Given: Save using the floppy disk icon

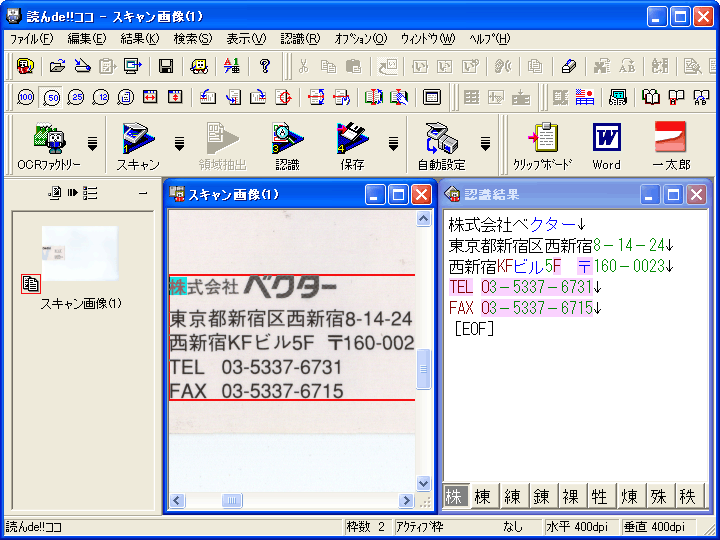Looking at the screenshot, I should 166,67.
